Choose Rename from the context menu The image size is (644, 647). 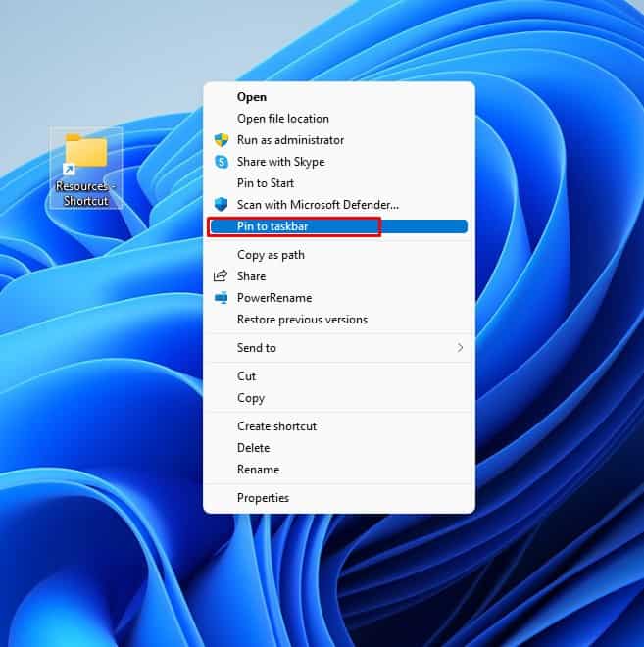tap(339, 470)
